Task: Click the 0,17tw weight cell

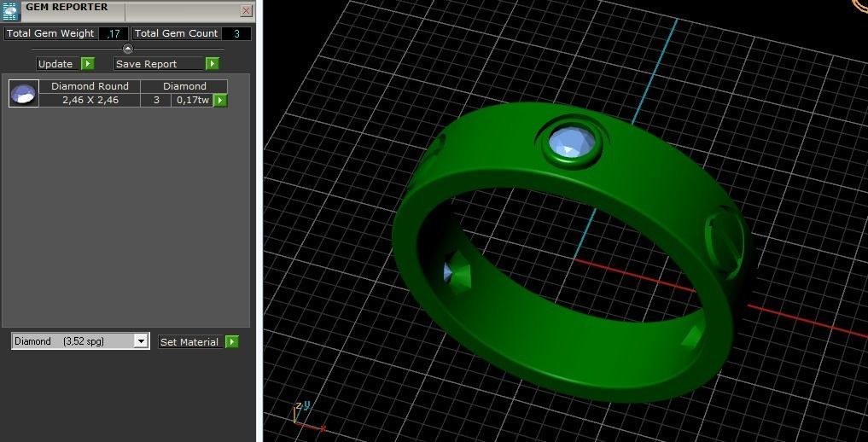Action: (x=193, y=100)
